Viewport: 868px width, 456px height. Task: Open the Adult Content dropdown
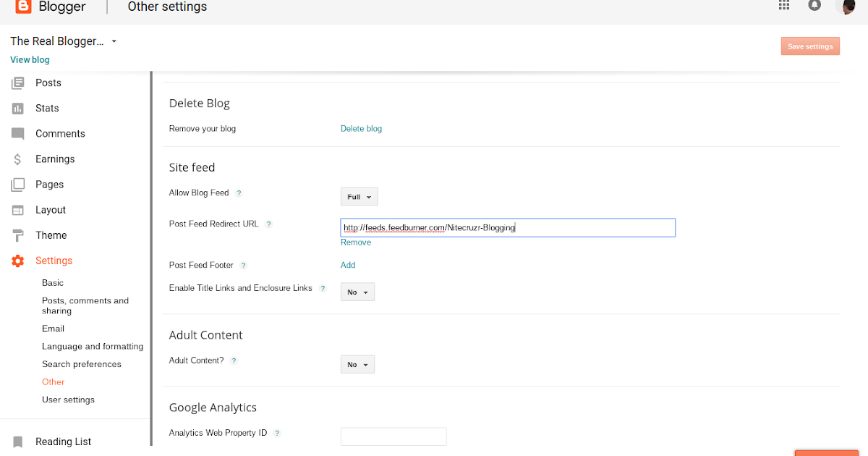(357, 364)
